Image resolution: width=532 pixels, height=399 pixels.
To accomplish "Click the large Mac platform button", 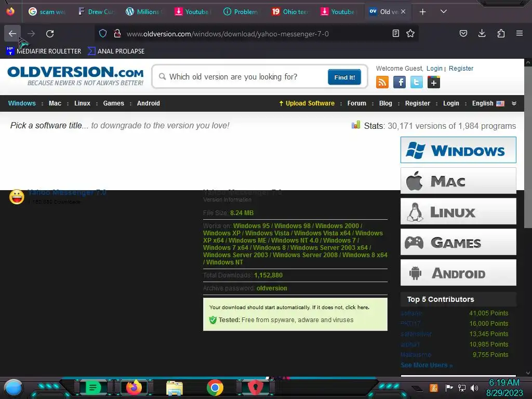I will pos(458,181).
